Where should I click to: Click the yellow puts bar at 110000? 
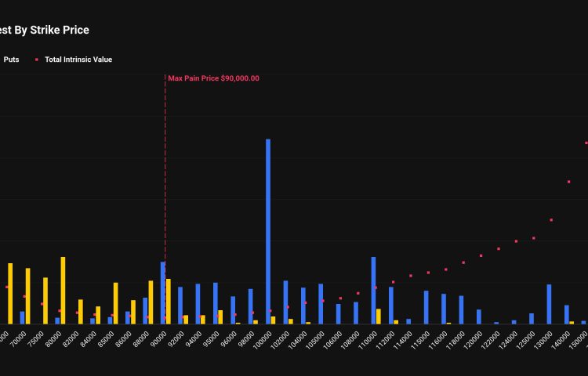point(379,316)
